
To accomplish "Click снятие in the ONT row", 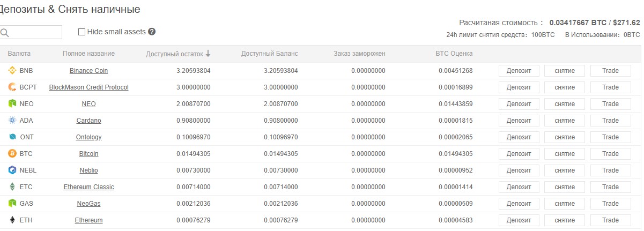I will coord(565,137).
